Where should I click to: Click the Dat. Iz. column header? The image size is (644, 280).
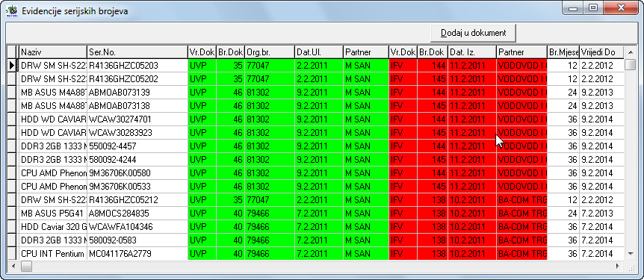point(472,52)
